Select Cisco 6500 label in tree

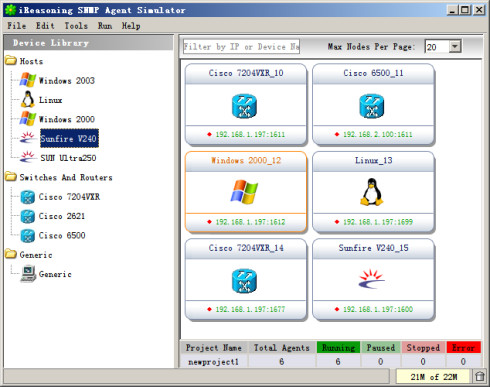62,235
